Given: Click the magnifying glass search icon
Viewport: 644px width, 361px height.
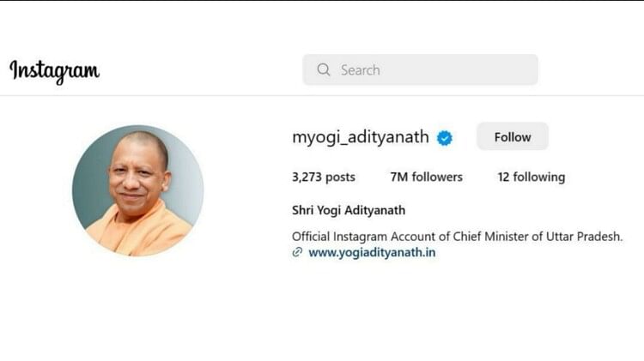Looking at the screenshot, I should click(324, 69).
